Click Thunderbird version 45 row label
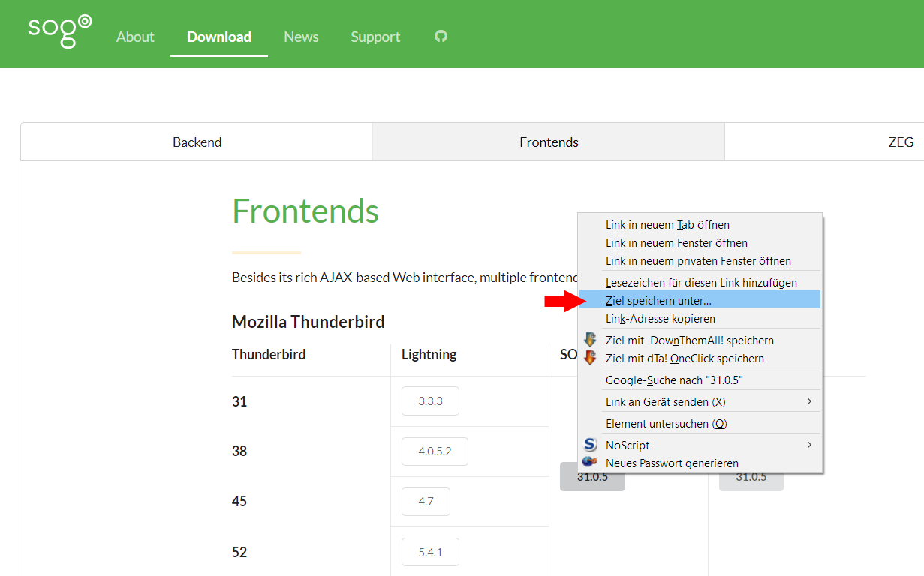The height and width of the screenshot is (576, 924). point(239,501)
